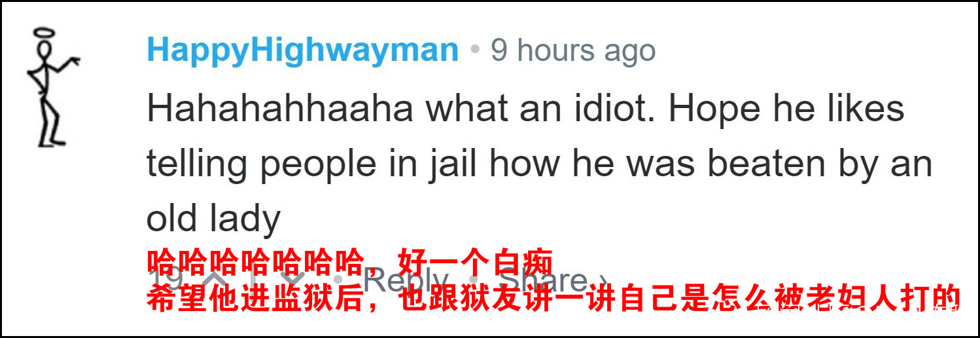Click the red caption starting with "希望他进监狱后"
980x338 pixels.
tap(552, 298)
